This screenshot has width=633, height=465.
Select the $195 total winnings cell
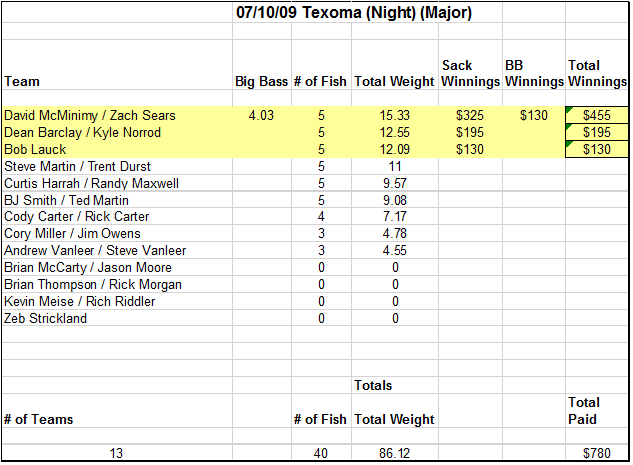click(597, 132)
